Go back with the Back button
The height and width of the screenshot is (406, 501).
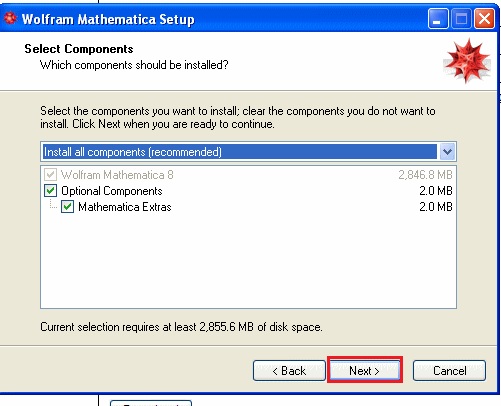coord(289,370)
